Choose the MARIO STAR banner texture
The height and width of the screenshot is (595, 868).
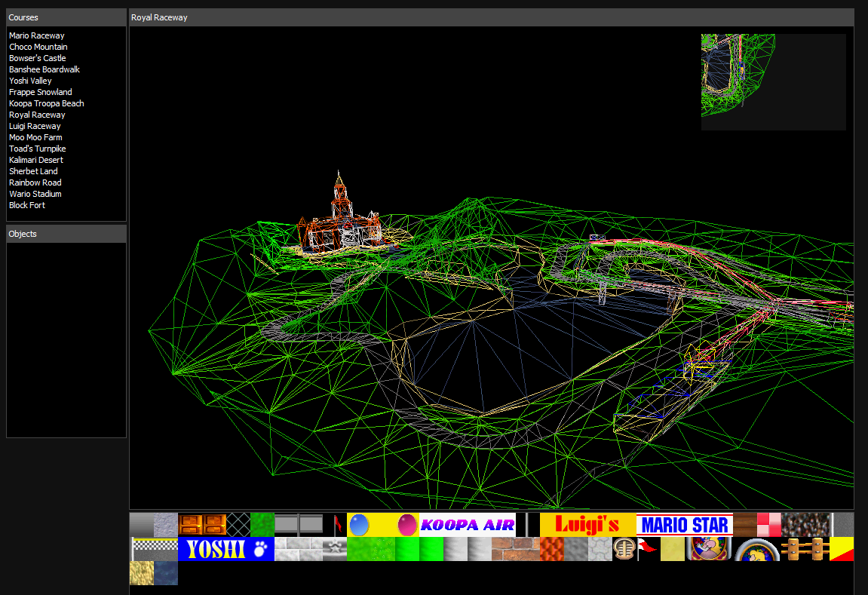click(685, 525)
